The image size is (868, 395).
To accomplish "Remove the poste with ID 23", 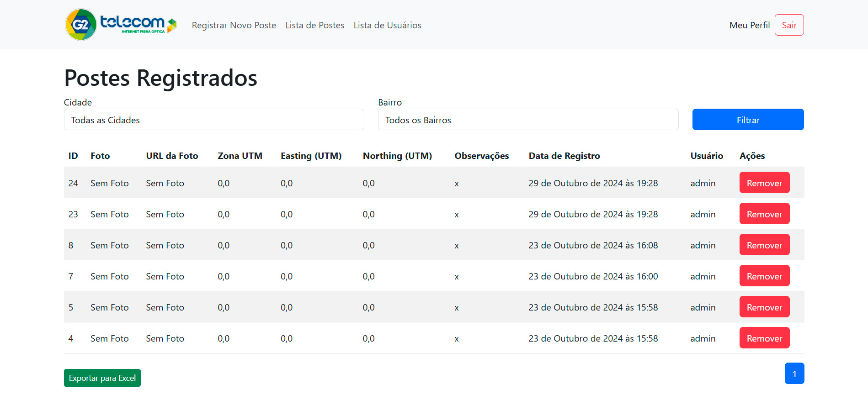I will point(765,214).
